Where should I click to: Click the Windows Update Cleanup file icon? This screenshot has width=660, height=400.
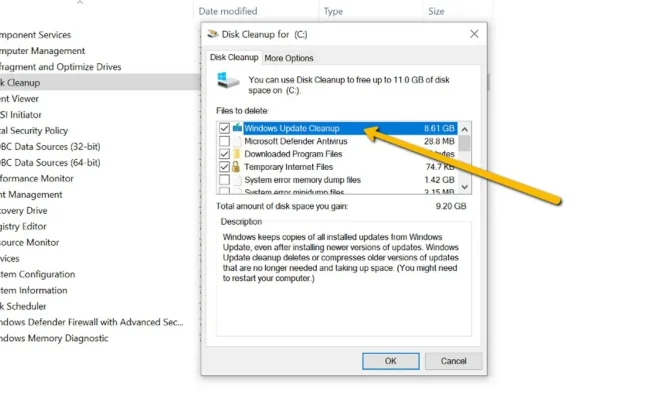(237, 128)
